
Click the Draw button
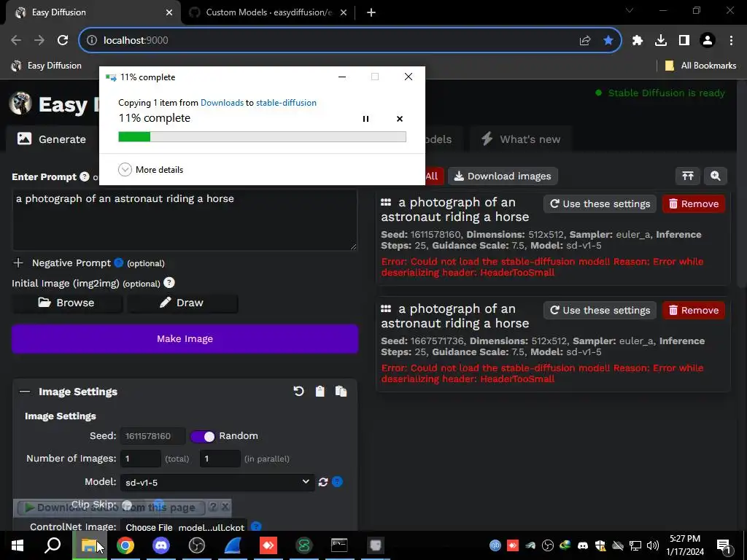(x=182, y=303)
